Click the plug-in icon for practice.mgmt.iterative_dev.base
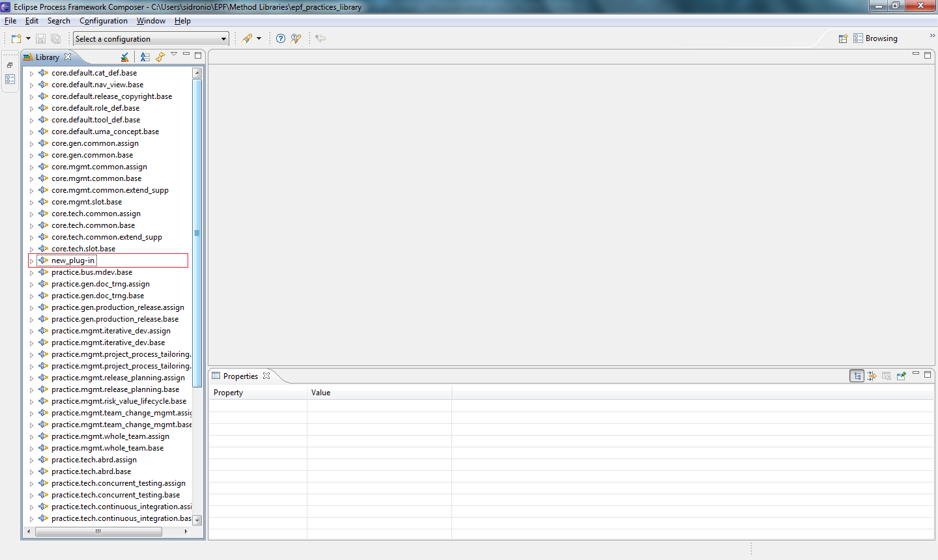The width and height of the screenshot is (938, 560). [x=43, y=343]
